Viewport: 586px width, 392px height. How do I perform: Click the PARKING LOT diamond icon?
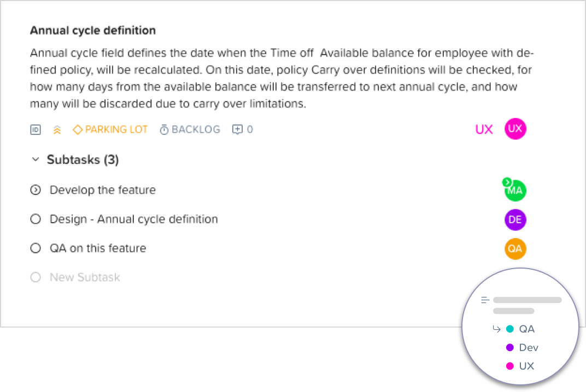tap(78, 130)
